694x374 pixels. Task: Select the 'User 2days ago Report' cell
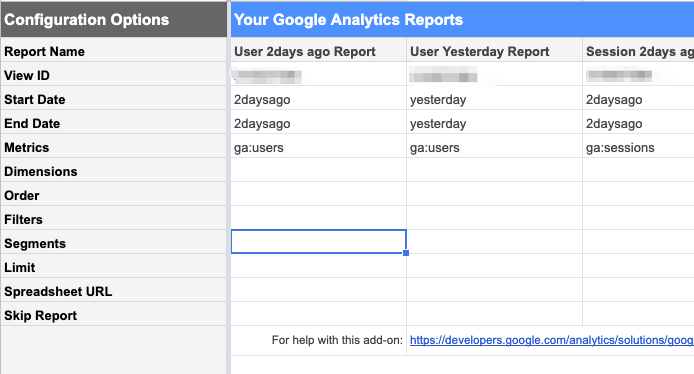318,51
